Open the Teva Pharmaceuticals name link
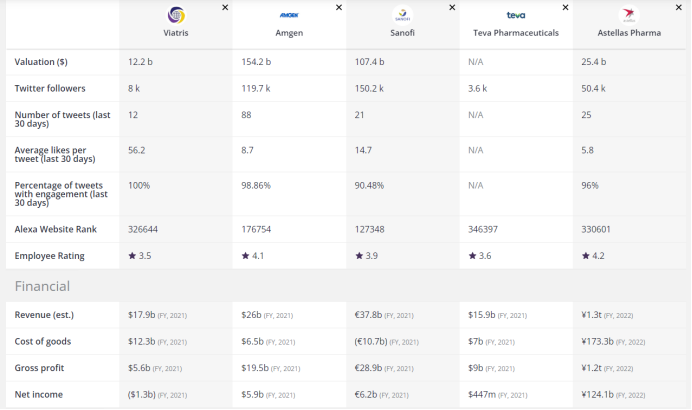 (516, 33)
